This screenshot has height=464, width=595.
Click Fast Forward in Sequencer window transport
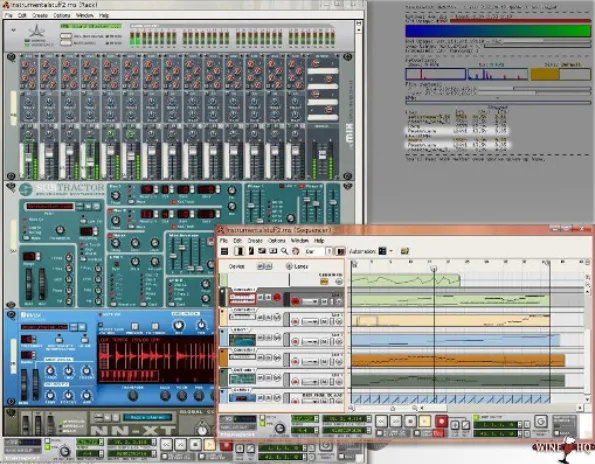(396, 421)
